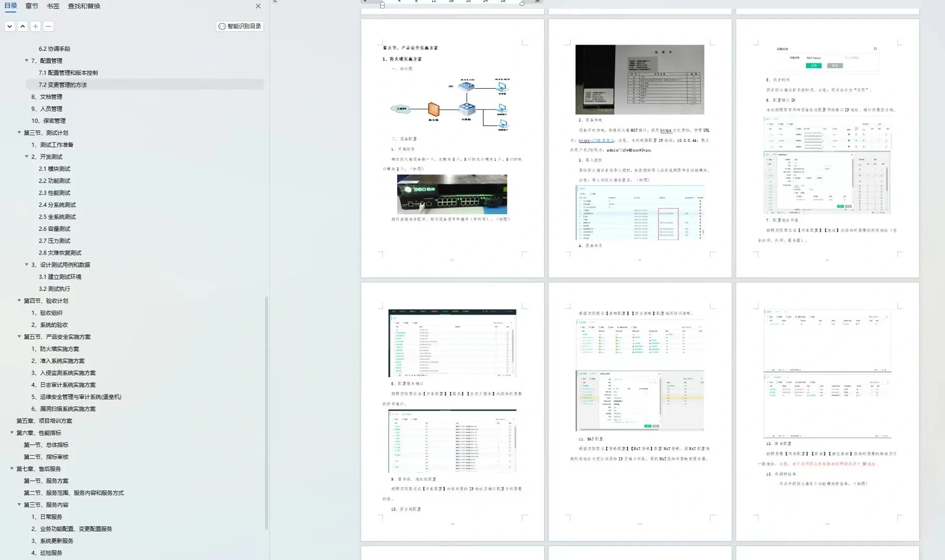The height and width of the screenshot is (560, 945).
Task: Switch to the 查找和替换 tab
Action: 84,6
